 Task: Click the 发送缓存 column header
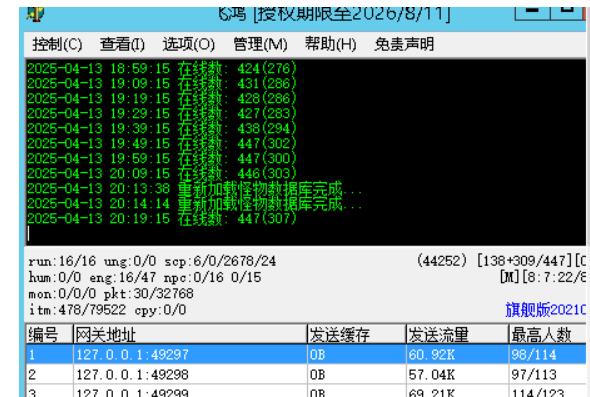tap(357, 334)
